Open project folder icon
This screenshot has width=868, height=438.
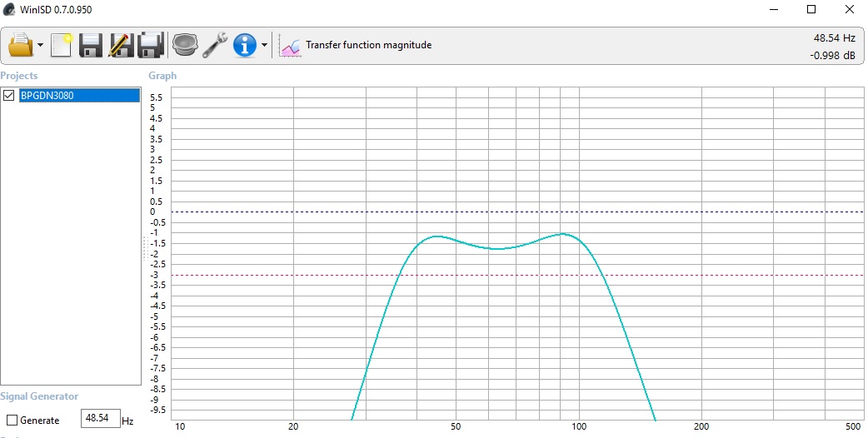[x=21, y=45]
